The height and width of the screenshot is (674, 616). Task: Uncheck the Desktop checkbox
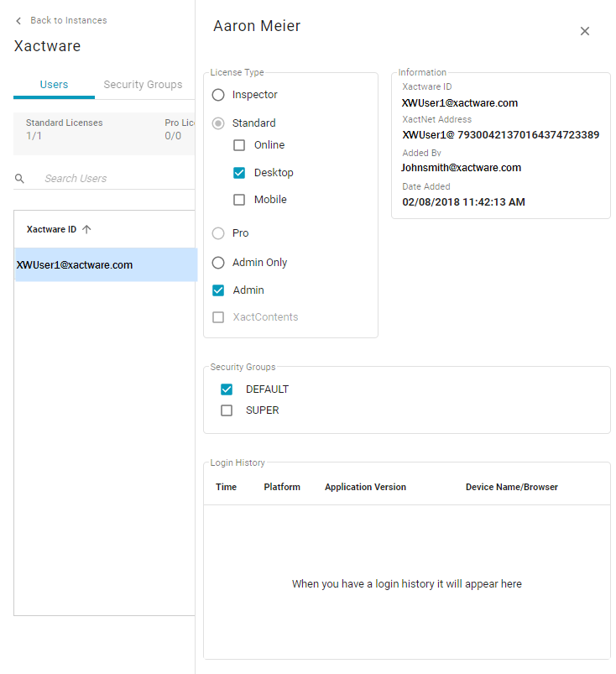(x=239, y=173)
